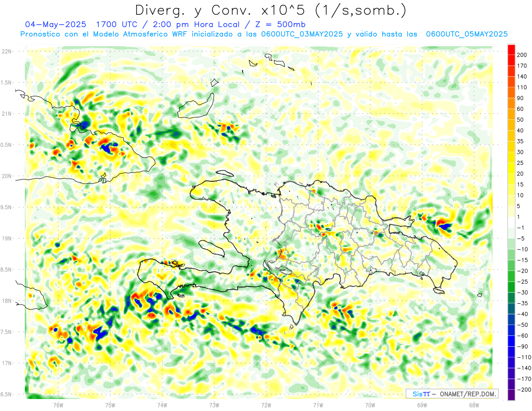Click the 70W longitude label
The image size is (532, 411).
(x=370, y=405)
